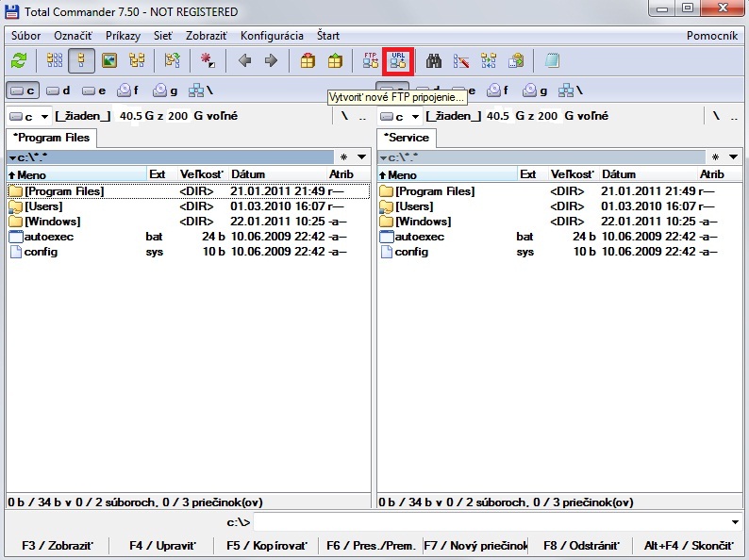
Task: Select CD drive f in left panel
Action: coord(129,91)
